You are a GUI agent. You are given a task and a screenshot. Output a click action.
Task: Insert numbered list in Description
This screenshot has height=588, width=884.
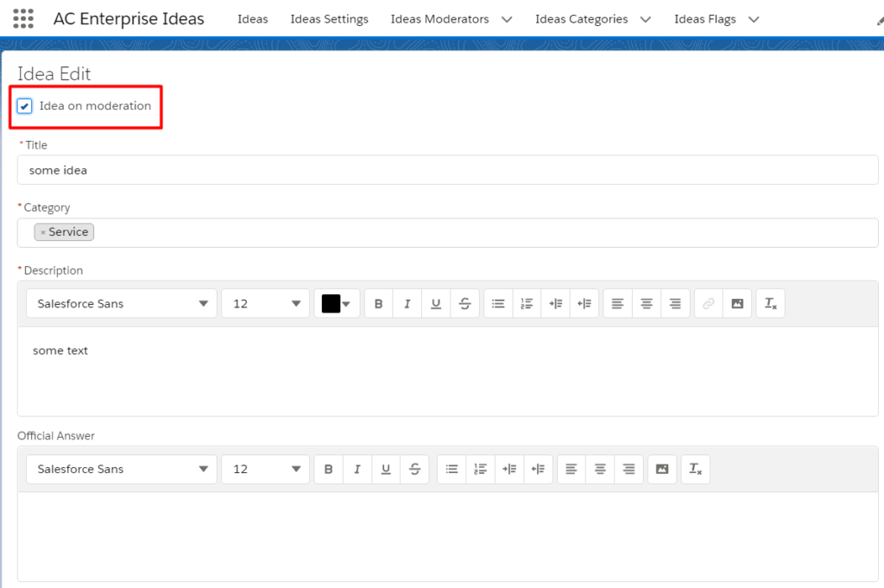(527, 303)
